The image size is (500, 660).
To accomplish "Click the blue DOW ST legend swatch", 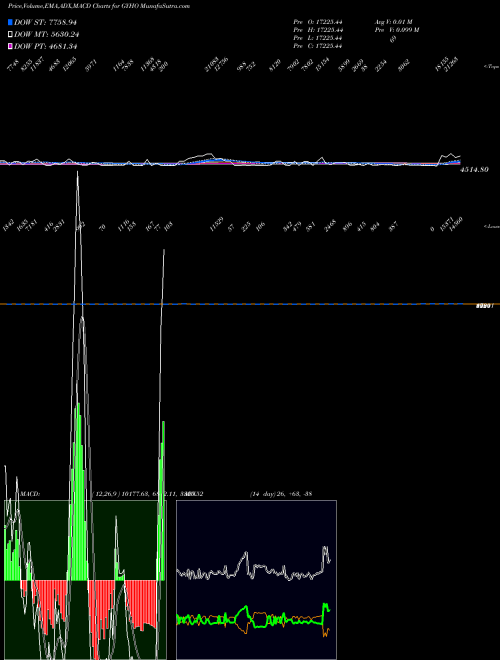I will tap(10, 22).
